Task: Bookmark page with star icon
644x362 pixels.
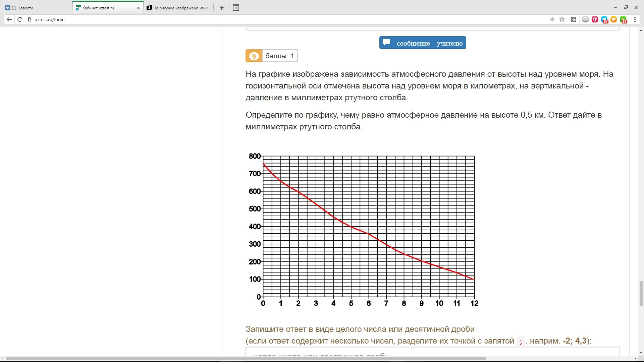Action: (x=562, y=19)
